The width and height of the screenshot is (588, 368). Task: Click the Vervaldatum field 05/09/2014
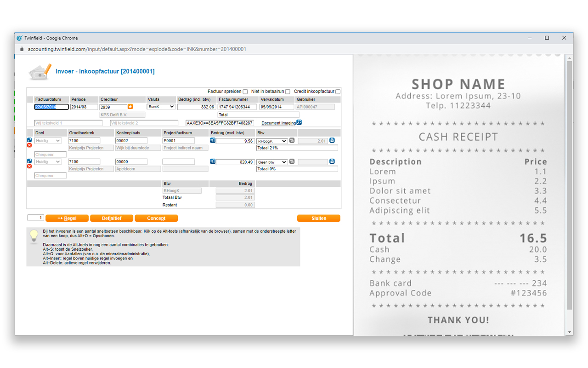(x=277, y=107)
